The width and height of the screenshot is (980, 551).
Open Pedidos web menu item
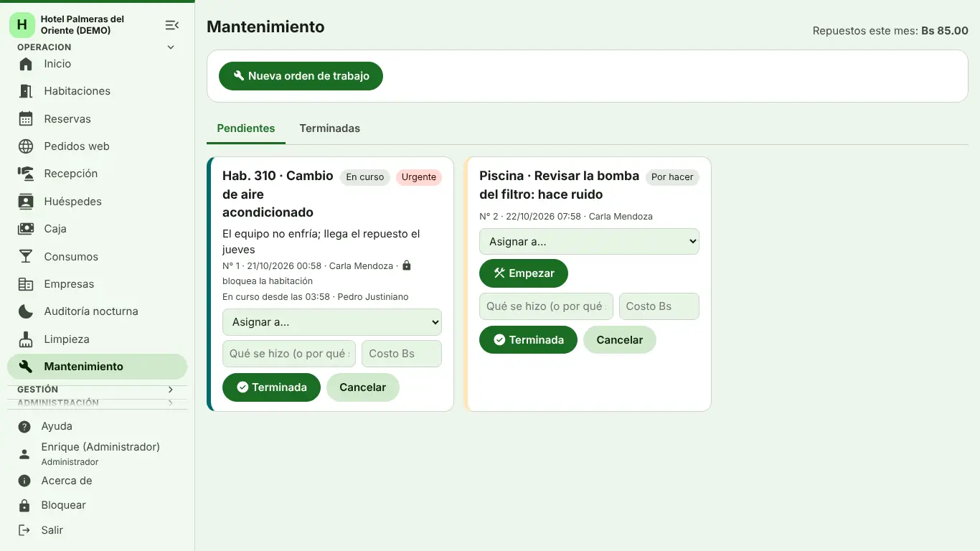[97, 146]
